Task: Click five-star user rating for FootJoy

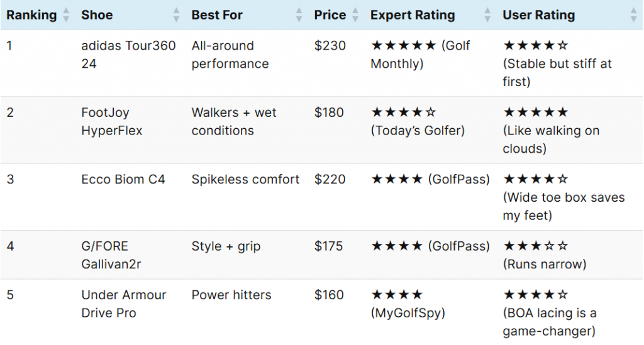Action: [535, 113]
